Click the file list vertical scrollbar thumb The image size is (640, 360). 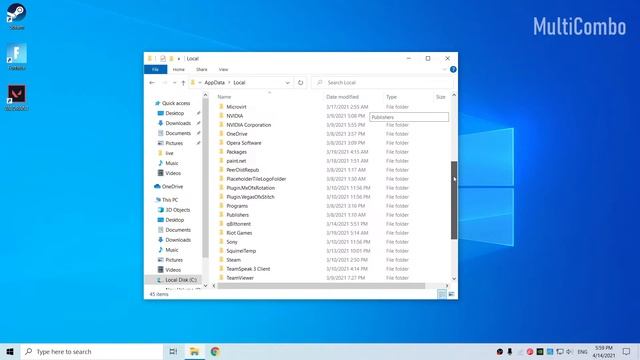[x=454, y=200]
